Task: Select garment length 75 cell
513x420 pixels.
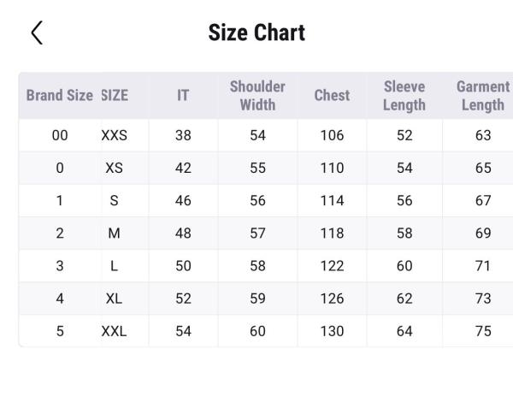Action: [483, 331]
